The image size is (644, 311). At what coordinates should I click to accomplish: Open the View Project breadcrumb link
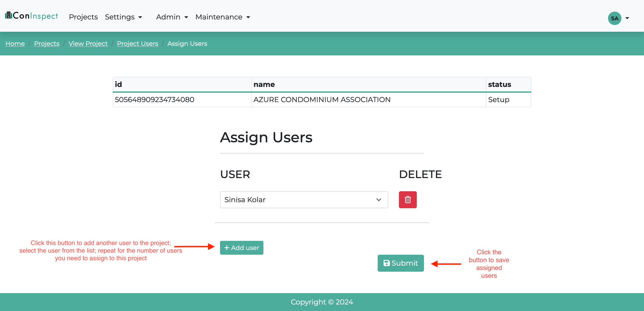click(88, 44)
